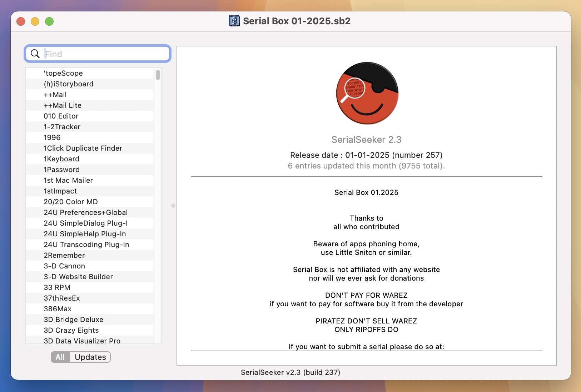Focus the Find search field
Screen dimensions: 581x392
pos(98,54)
